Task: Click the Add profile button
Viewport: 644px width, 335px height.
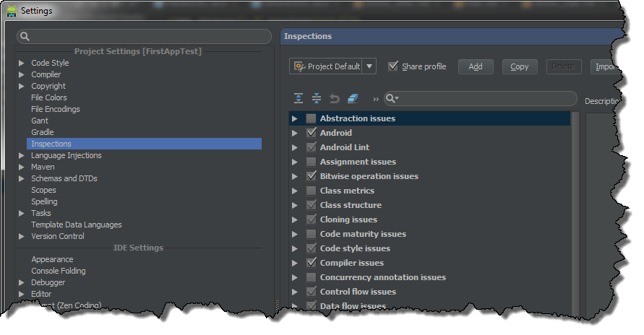Action: tap(476, 66)
